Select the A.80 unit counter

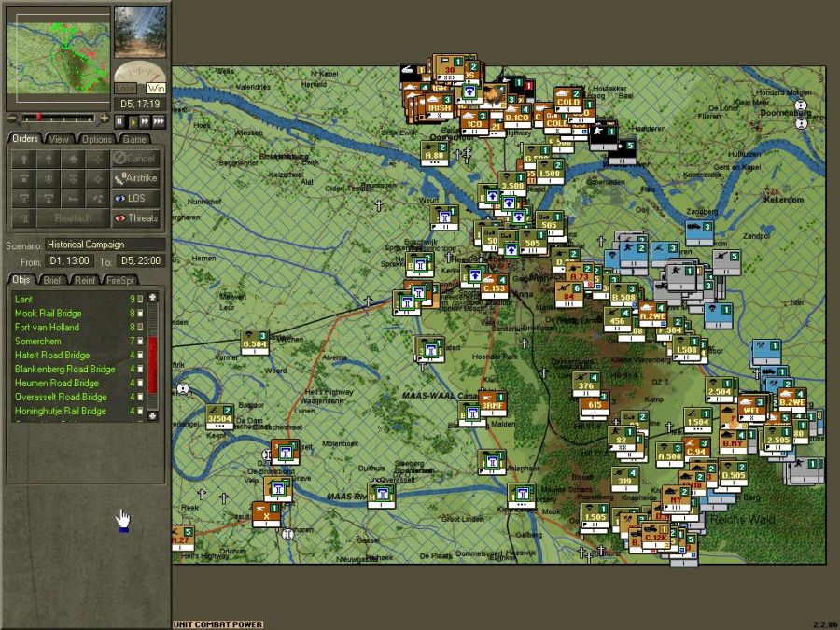[x=434, y=154]
